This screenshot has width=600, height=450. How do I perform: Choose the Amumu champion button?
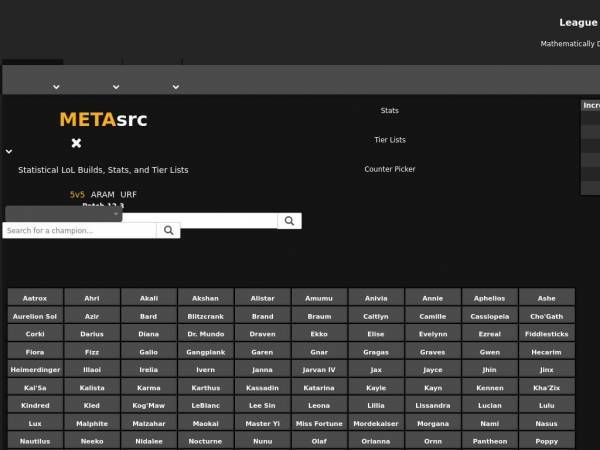(x=319, y=297)
